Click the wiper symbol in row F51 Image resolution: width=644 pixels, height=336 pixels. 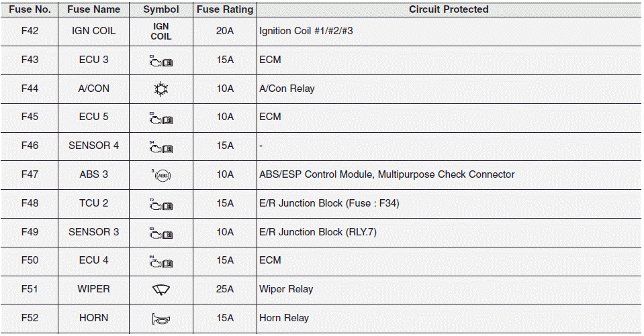click(x=161, y=290)
